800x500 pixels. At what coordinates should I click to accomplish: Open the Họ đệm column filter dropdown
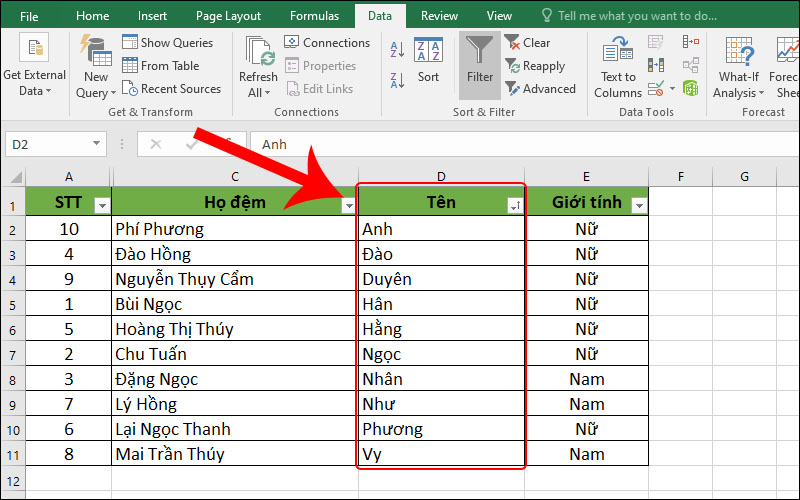[x=349, y=206]
